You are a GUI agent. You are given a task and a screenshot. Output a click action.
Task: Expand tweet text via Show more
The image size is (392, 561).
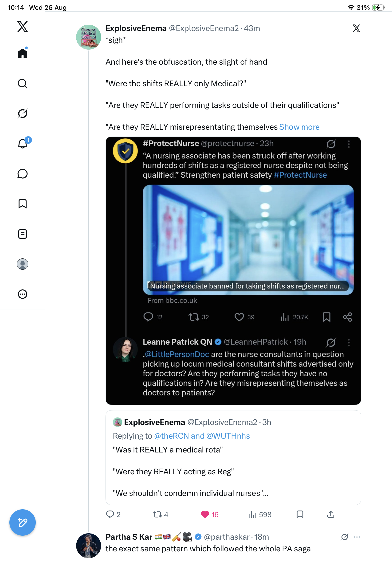coord(299,127)
